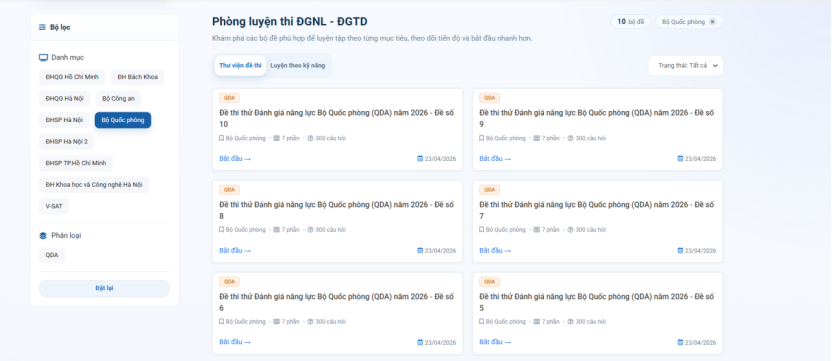
Task: Remove the Bộ Quốc phòng filter chip using its x
Action: click(x=713, y=22)
